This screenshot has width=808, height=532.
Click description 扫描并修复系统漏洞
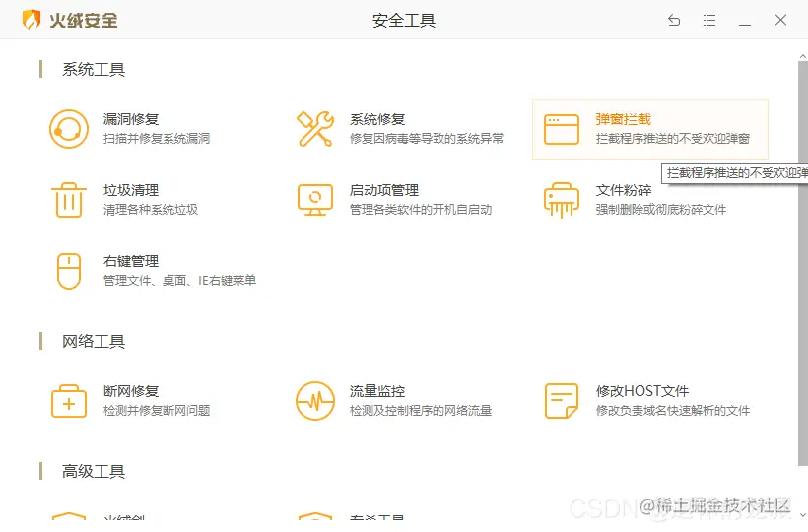[x=157, y=139]
